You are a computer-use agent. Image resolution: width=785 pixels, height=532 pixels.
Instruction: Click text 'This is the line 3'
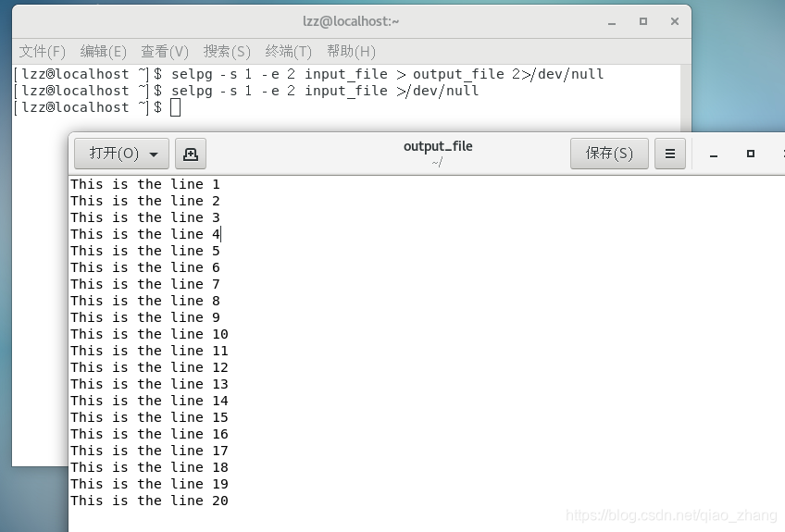[145, 217]
